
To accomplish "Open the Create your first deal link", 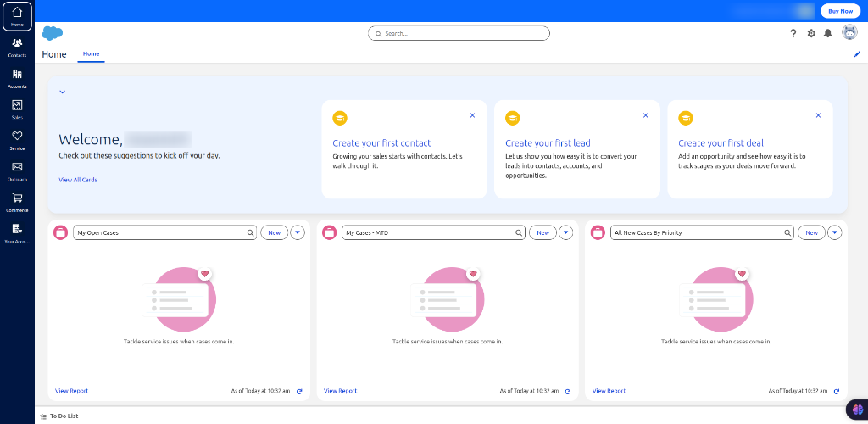I will [721, 142].
